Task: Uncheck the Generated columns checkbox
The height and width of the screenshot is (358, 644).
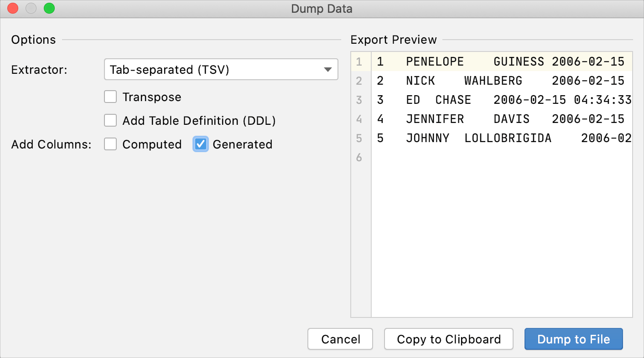Action: pyautogui.click(x=201, y=144)
